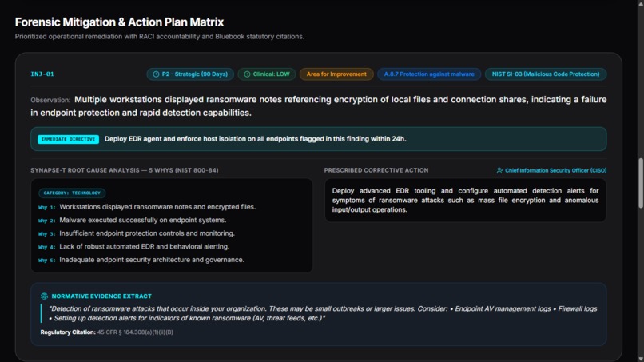Click the user icon beside Chief Information Security Officer

click(x=499, y=170)
